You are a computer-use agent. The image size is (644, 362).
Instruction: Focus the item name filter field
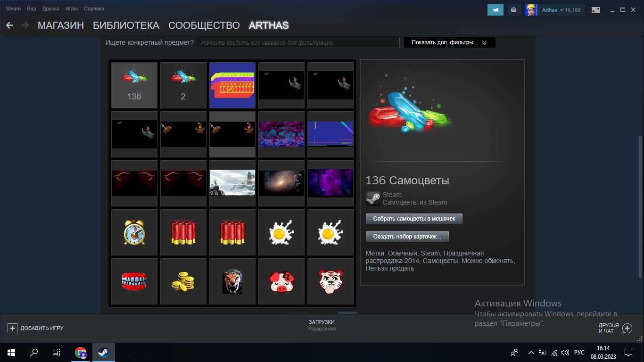pos(299,42)
